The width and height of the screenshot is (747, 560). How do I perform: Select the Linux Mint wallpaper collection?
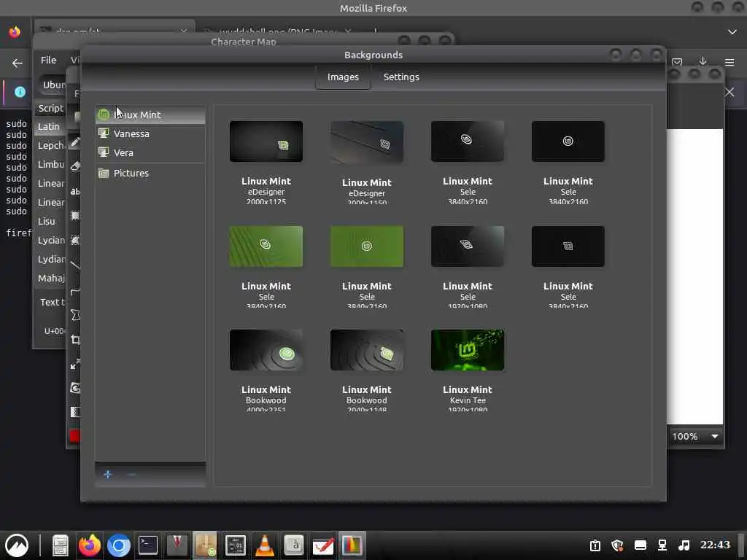coord(150,114)
